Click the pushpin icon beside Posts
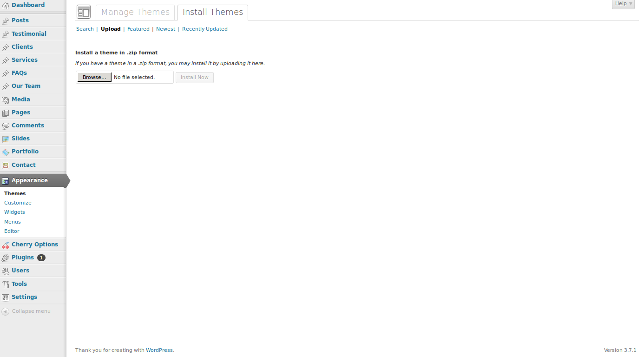The height and width of the screenshot is (357, 644). click(6, 21)
